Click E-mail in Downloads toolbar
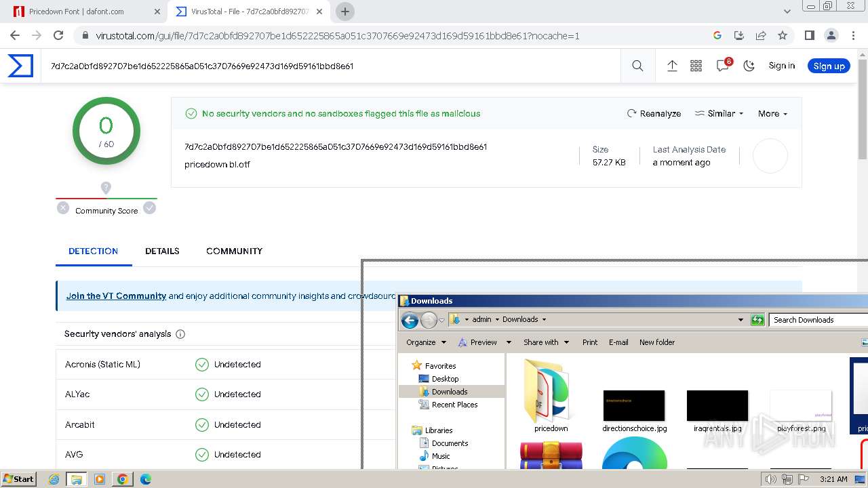 618,342
